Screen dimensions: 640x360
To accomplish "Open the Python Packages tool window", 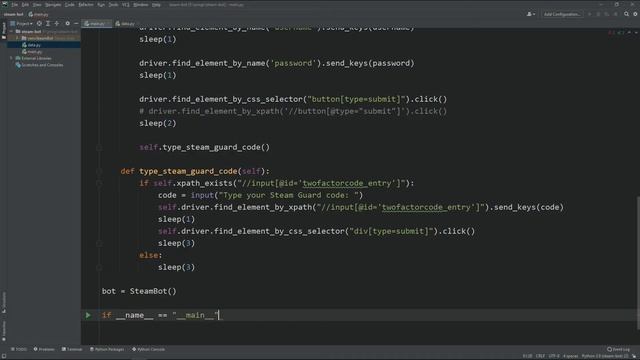I will pos(107,349).
